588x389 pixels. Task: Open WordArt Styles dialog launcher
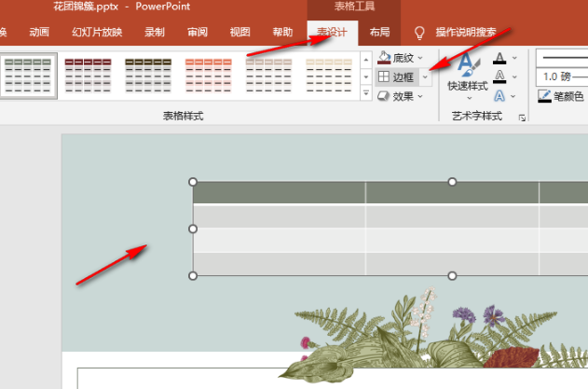pos(522,118)
